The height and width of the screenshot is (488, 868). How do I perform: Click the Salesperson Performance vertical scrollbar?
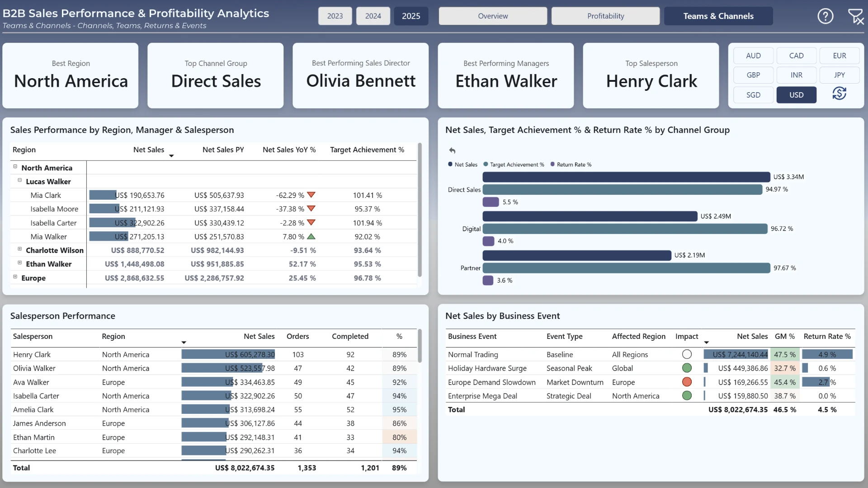[420, 346]
